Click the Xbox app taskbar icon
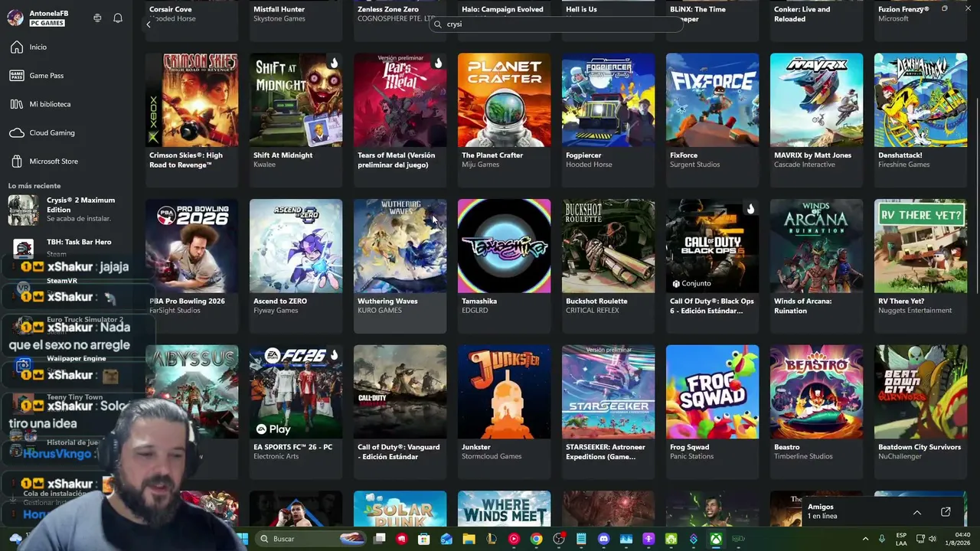Image resolution: width=980 pixels, height=551 pixels. (x=716, y=539)
